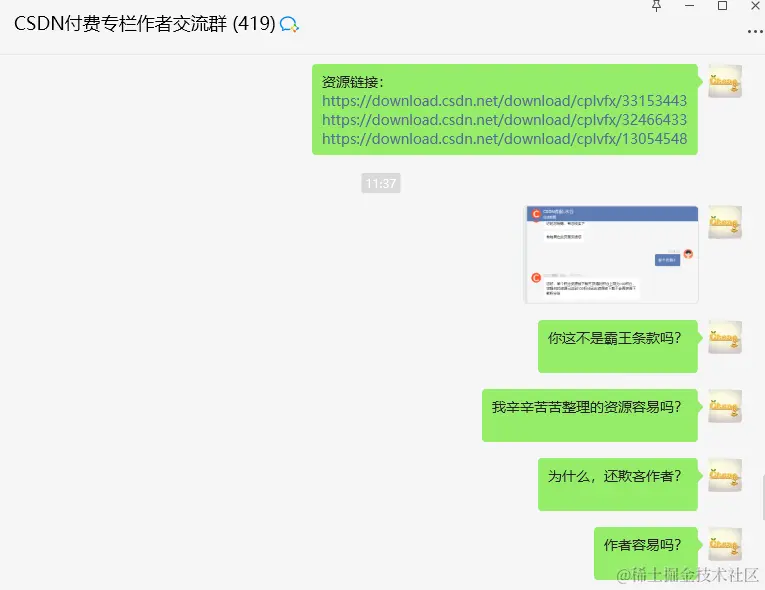Click the 11:37 timestamp label
Image resolution: width=765 pixels, height=590 pixels.
click(x=381, y=183)
